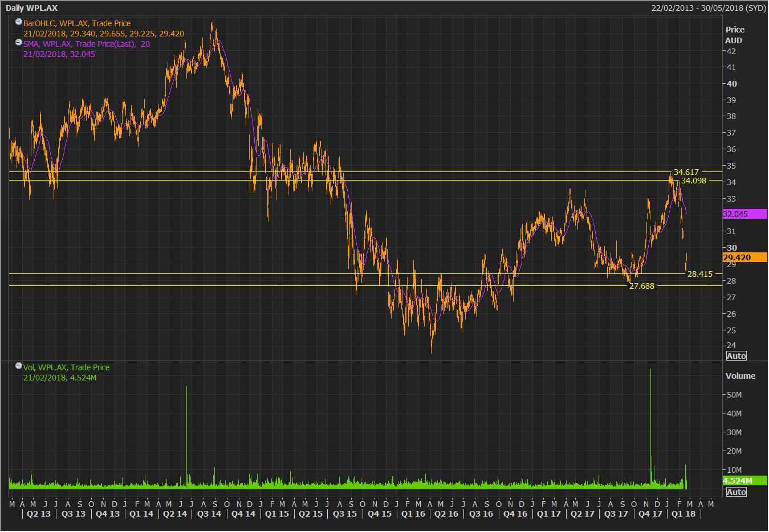Viewport: 769px width, 532px height.
Task: Click the orange 29.420 price tag
Action: point(744,257)
